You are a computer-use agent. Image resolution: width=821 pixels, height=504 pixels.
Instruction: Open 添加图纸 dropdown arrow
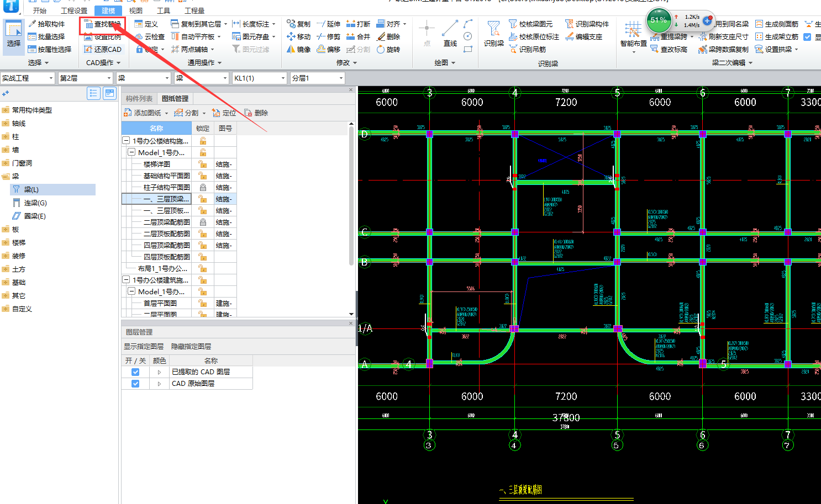coord(166,113)
